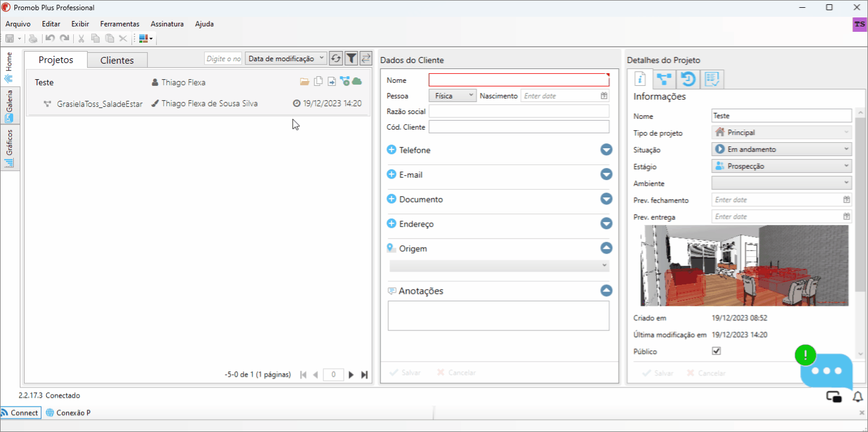Viewport: 868px width, 432px height.
Task: Click the notification bell icon
Action: (858, 397)
